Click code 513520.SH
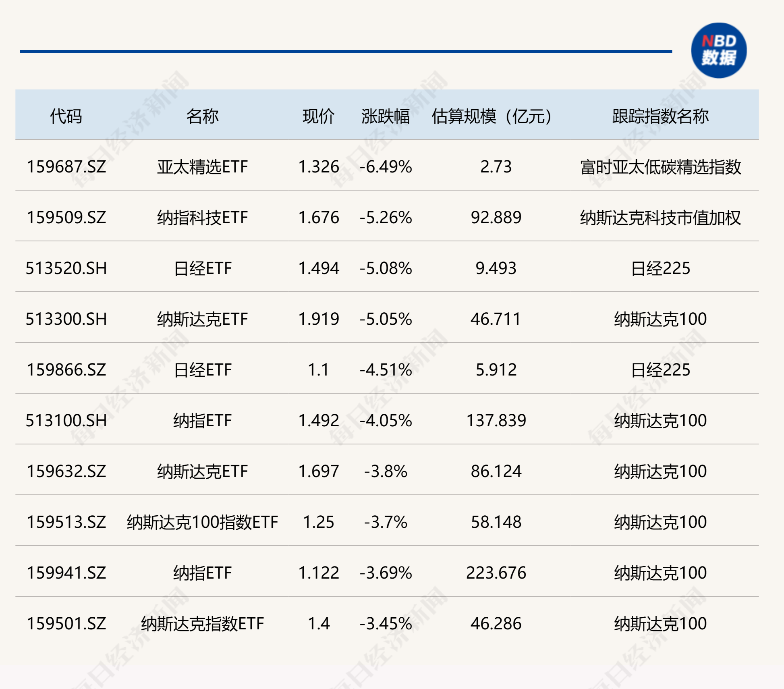This screenshot has height=689, width=784. point(66,268)
